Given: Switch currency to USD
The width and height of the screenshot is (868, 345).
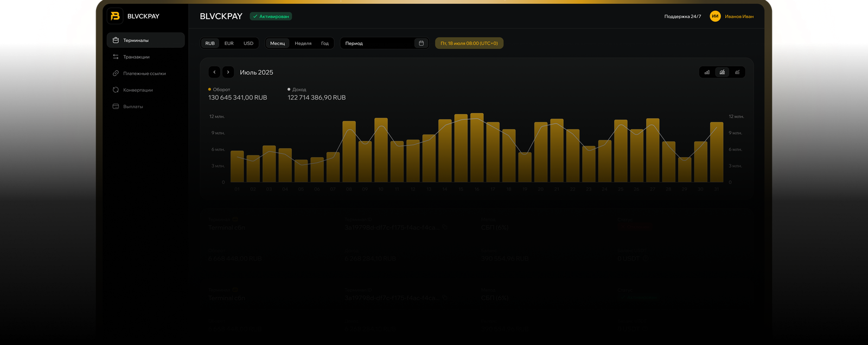Looking at the screenshot, I should coord(248,43).
